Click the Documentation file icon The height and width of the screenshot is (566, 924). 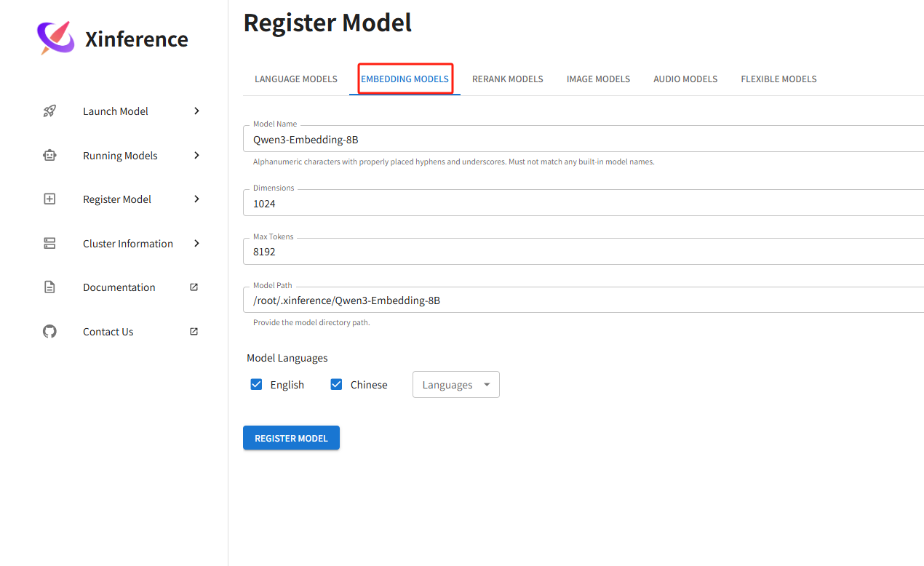point(49,287)
